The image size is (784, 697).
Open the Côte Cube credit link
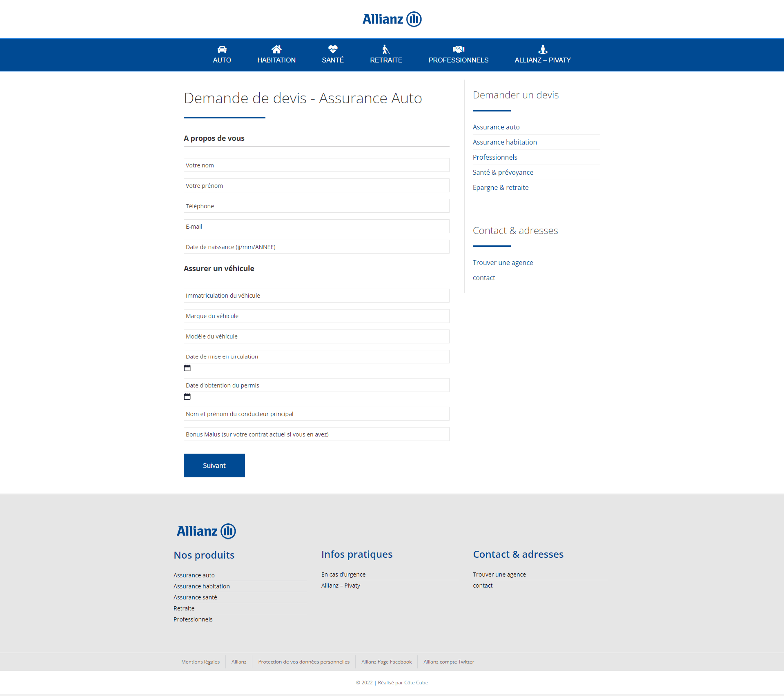coord(416,683)
